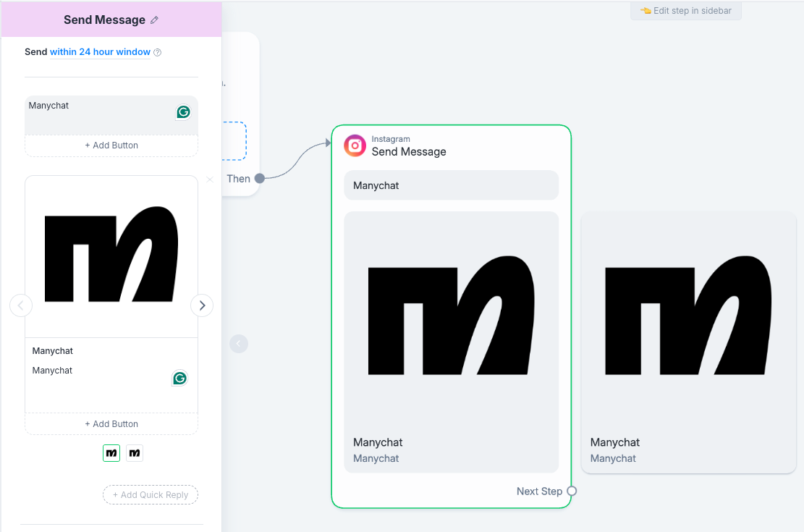The width and height of the screenshot is (804, 532).
Task: Click Add Button beneath the card text
Action: 111,423
